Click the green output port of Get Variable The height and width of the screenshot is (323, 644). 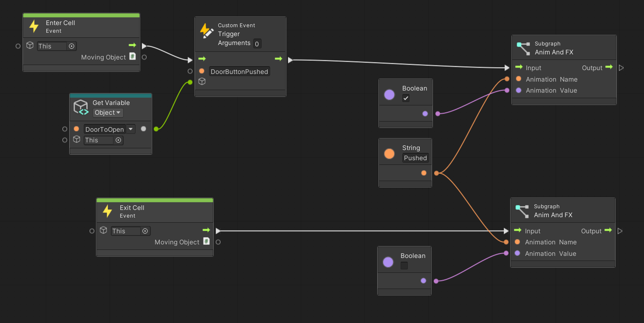pos(156,129)
